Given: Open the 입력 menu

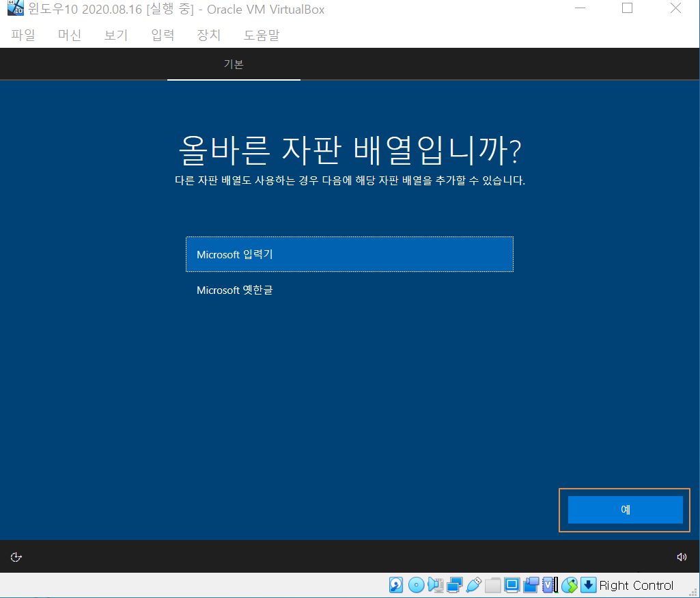Looking at the screenshot, I should point(163,35).
